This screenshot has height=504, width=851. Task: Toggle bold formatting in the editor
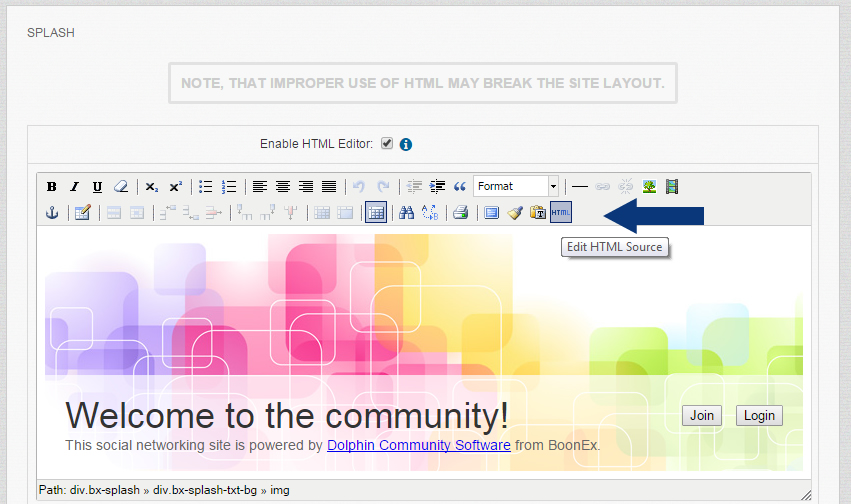pyautogui.click(x=51, y=187)
